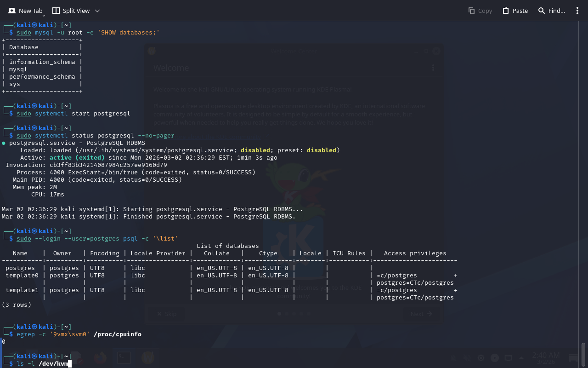Open a new terminal tab

(25, 11)
